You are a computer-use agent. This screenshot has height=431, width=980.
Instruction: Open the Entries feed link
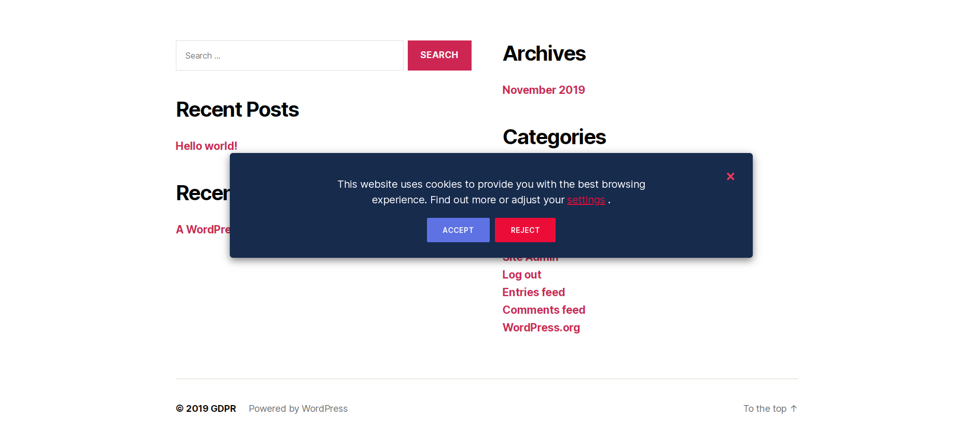[533, 293]
